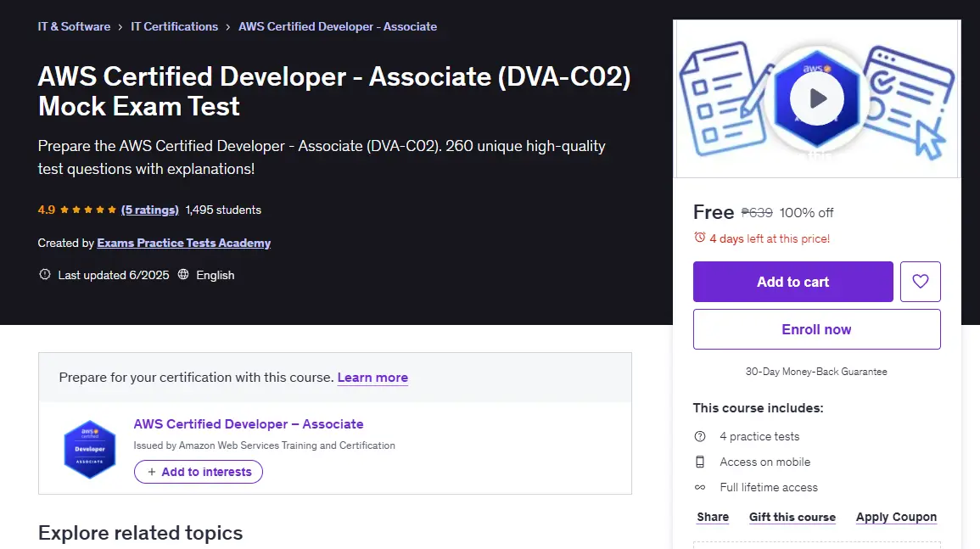The image size is (980, 549).
Task: Click the practice tests question mark icon
Action: pos(700,436)
